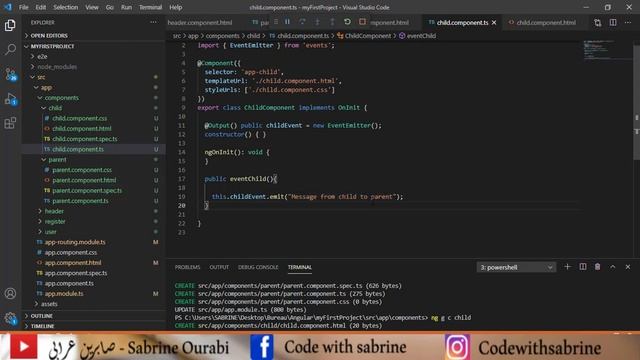Add a new terminal
Image resolution: width=640 pixels, height=360 pixels.
click(567, 267)
